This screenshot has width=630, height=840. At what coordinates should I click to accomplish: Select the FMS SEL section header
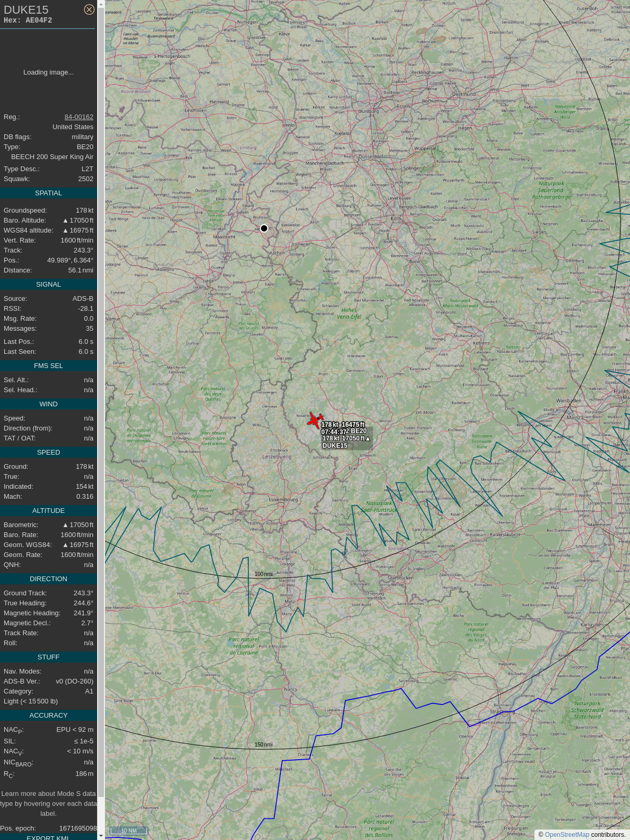pyautogui.click(x=48, y=366)
